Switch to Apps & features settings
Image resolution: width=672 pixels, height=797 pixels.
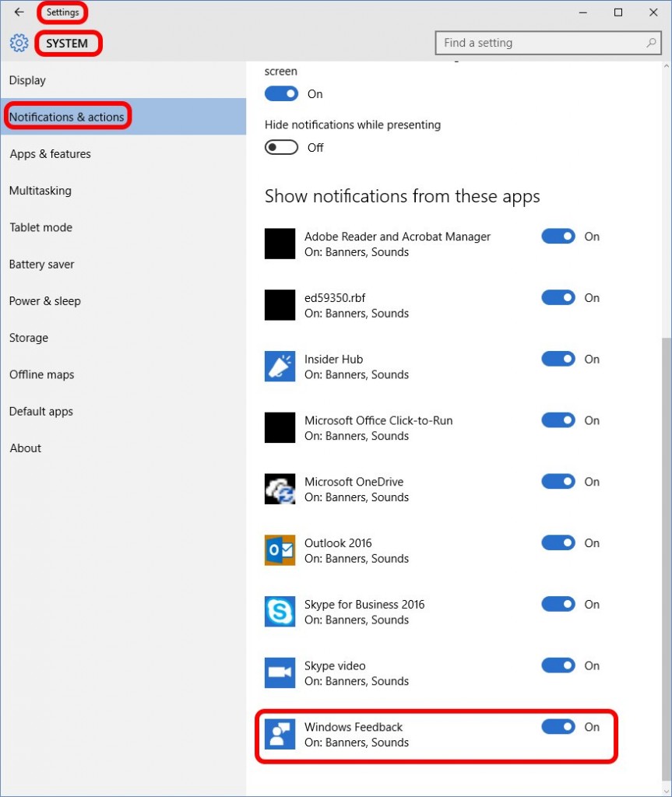[x=50, y=153]
